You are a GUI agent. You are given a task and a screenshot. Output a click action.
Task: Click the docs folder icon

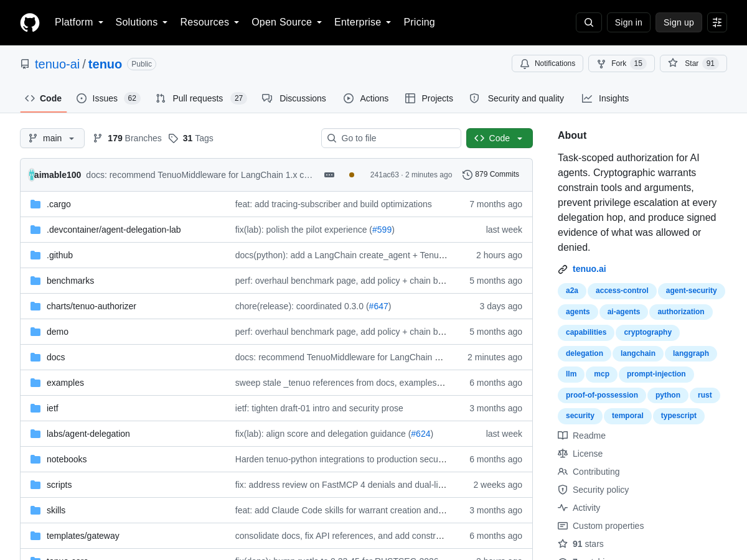pyautogui.click(x=35, y=357)
